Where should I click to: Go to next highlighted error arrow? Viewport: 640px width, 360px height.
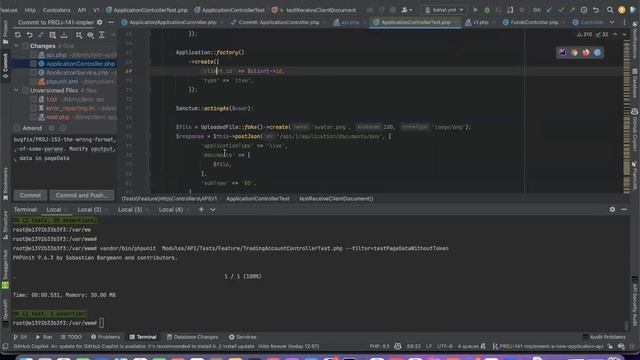pyautogui.click(x=624, y=35)
